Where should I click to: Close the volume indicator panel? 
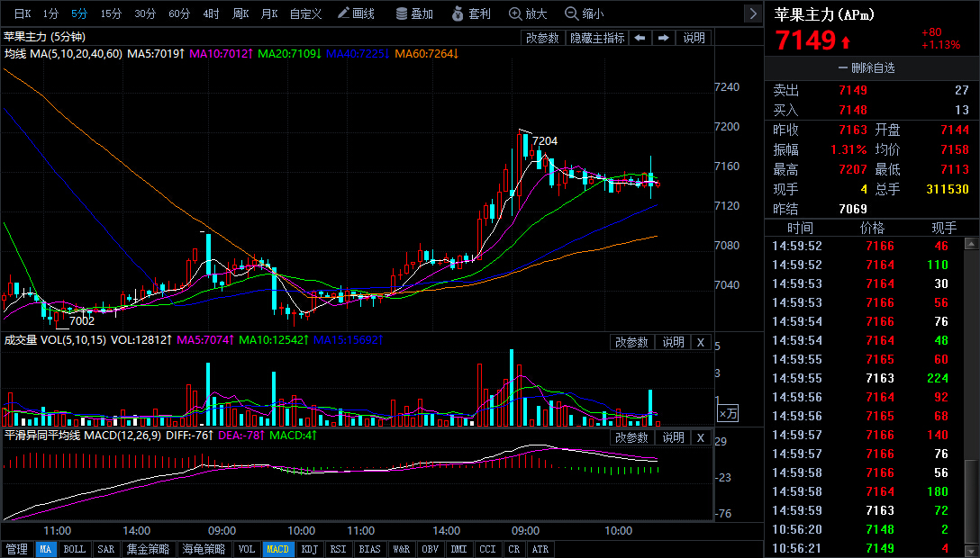point(701,342)
